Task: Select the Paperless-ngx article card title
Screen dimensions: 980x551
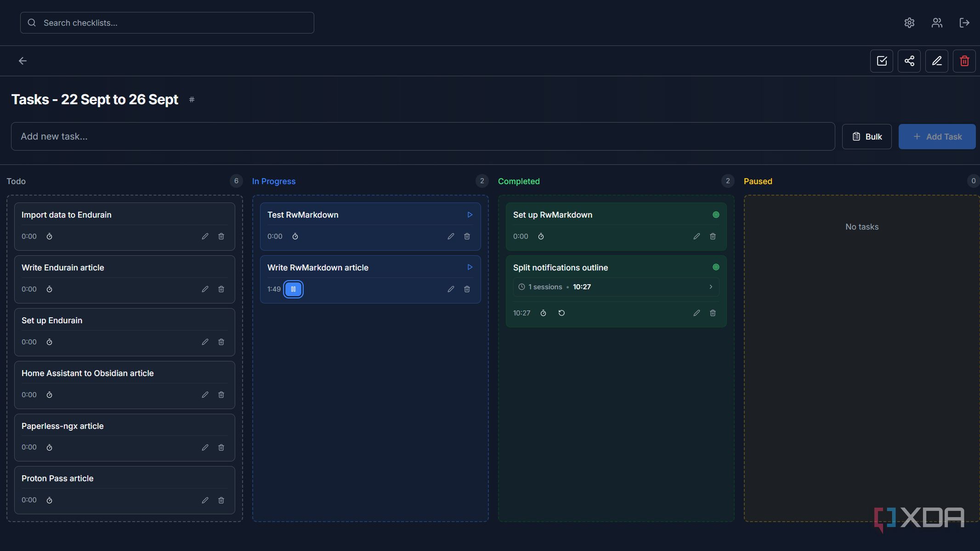Action: pos(62,426)
